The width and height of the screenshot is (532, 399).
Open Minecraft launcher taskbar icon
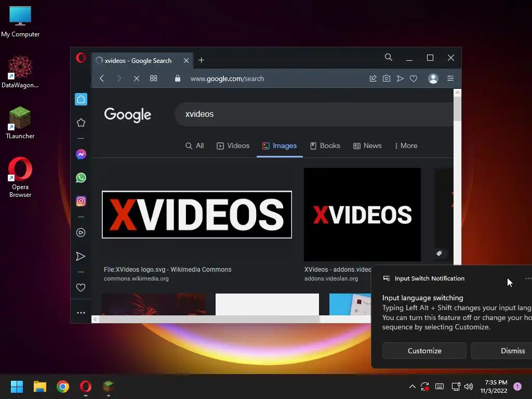[108, 387]
